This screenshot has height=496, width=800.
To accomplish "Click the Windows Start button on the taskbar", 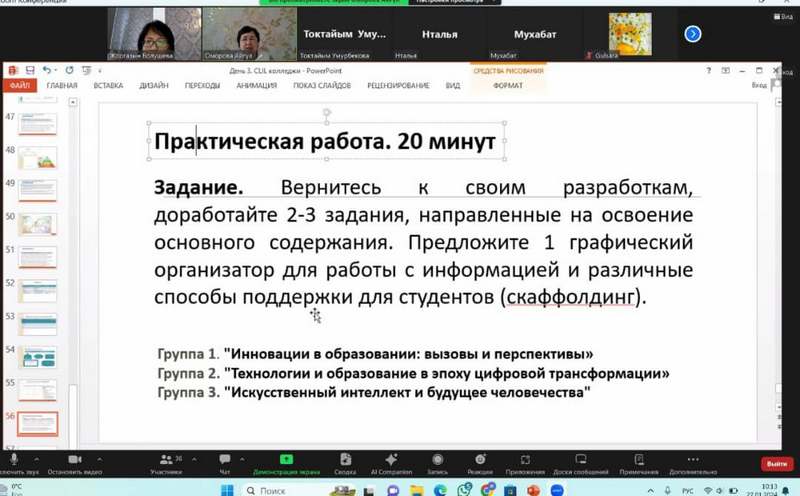I will coord(226,490).
